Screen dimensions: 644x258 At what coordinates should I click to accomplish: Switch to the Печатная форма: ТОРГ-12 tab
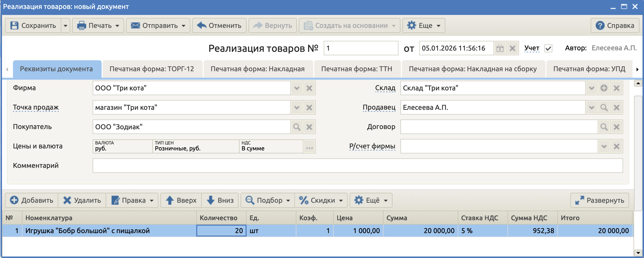click(152, 69)
